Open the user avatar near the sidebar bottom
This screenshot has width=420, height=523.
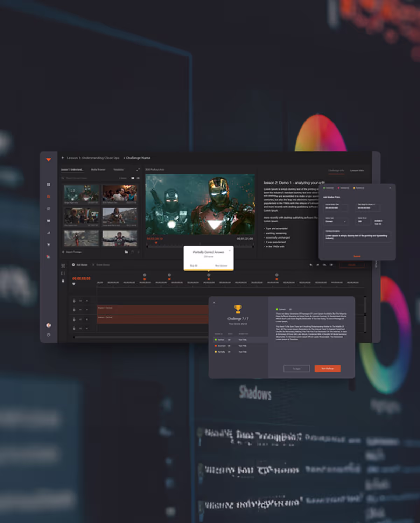(x=49, y=325)
